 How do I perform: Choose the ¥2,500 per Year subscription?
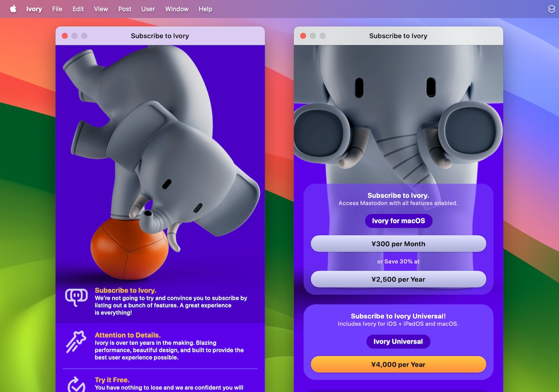[398, 279]
